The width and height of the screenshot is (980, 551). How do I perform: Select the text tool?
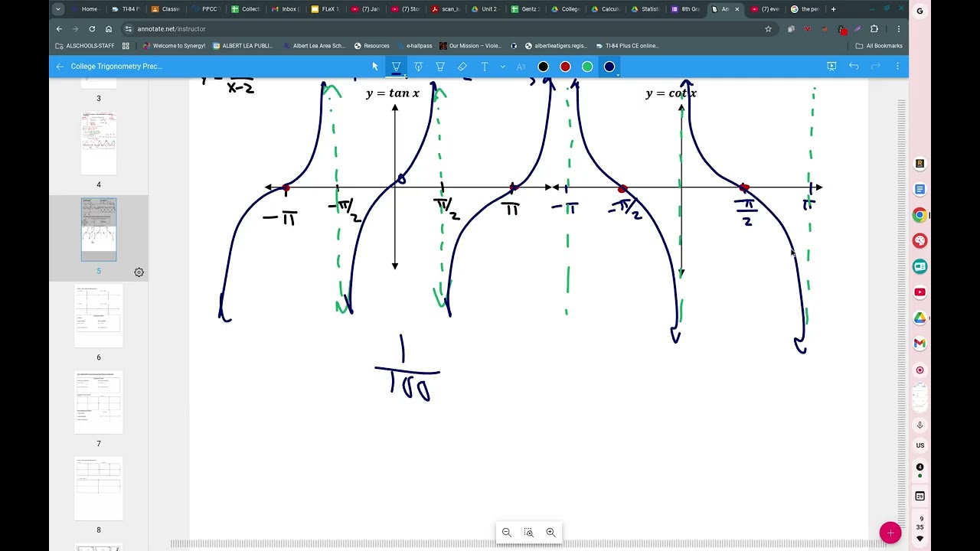pyautogui.click(x=485, y=67)
